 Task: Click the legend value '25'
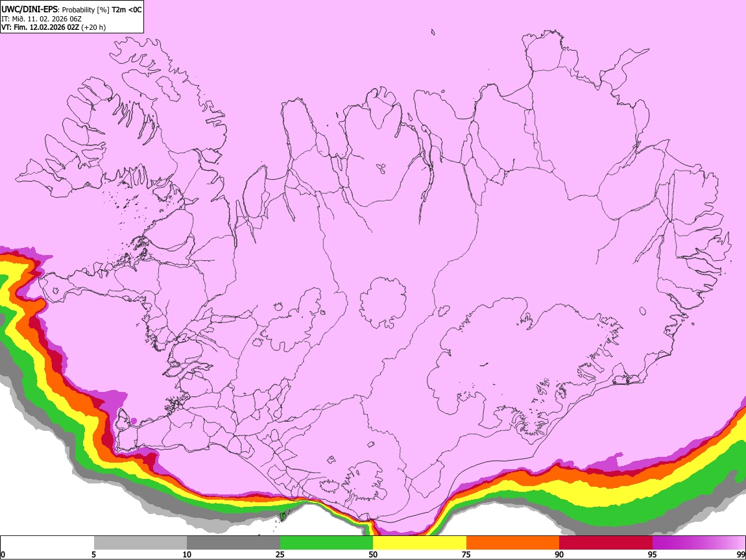click(x=280, y=554)
